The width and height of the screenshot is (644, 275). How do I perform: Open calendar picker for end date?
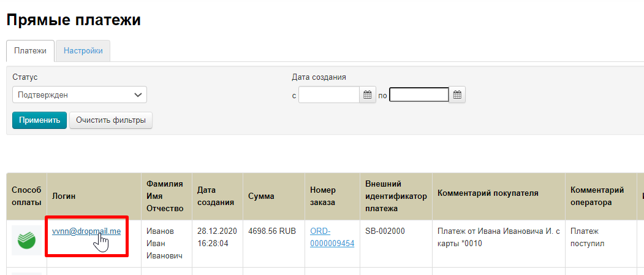457,95
